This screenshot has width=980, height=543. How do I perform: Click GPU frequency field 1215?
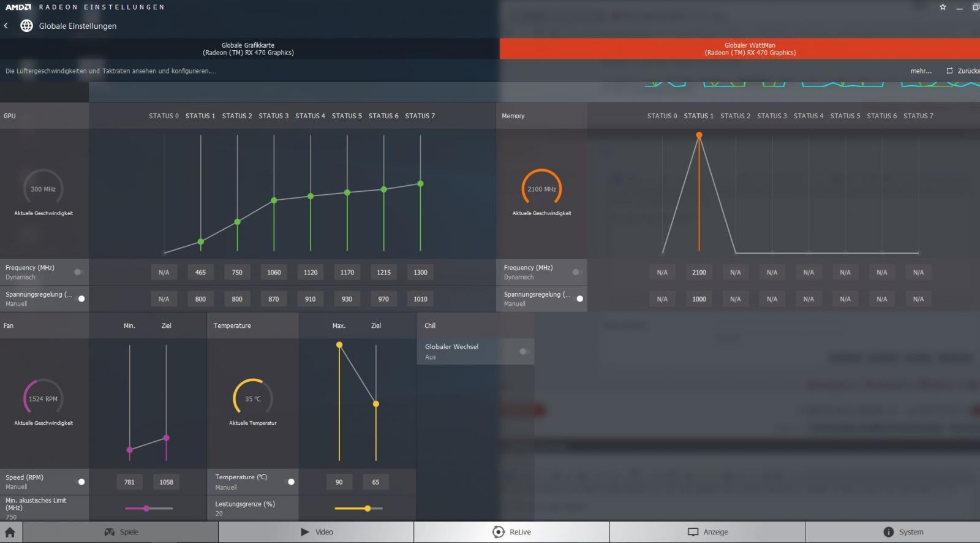tap(384, 272)
